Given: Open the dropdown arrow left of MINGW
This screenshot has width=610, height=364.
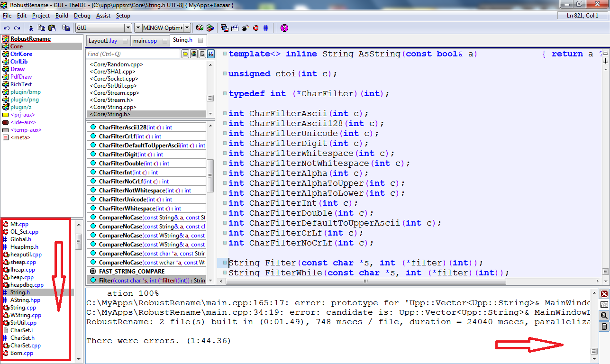Looking at the screenshot, I should click(138, 28).
